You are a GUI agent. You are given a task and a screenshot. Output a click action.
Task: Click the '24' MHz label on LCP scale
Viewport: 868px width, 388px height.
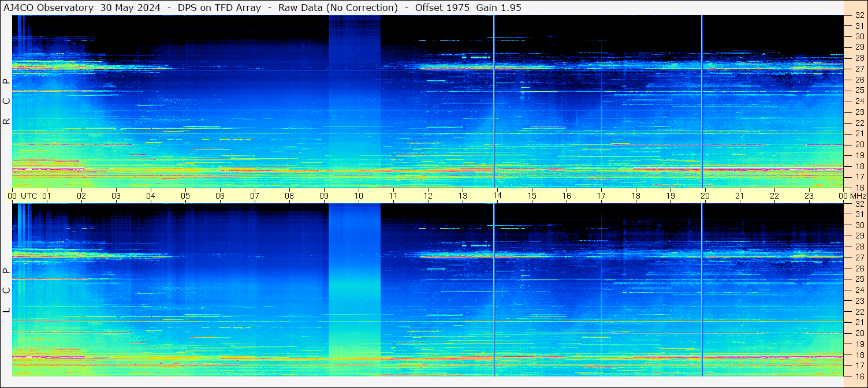tap(859, 290)
